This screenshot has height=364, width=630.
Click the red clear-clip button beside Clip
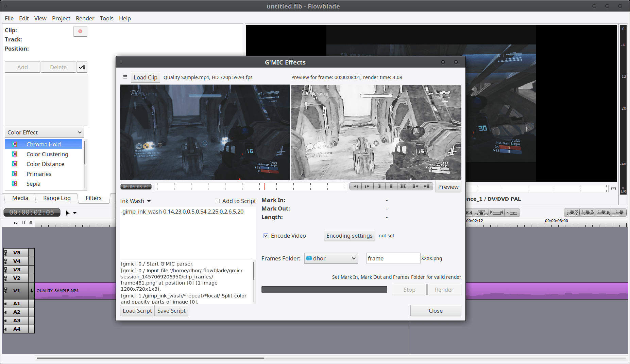click(x=80, y=31)
